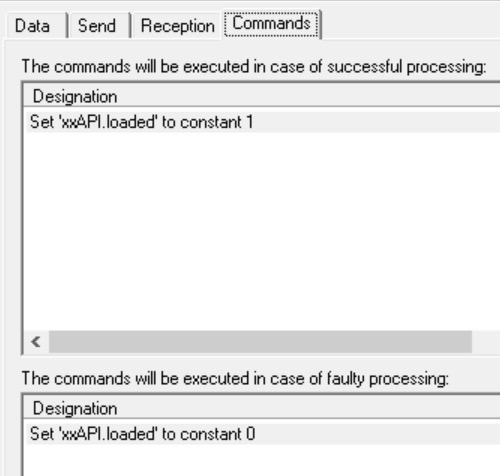The height and width of the screenshot is (476, 500).
Task: Click the empty header space right of first Designation
Action: (309, 97)
